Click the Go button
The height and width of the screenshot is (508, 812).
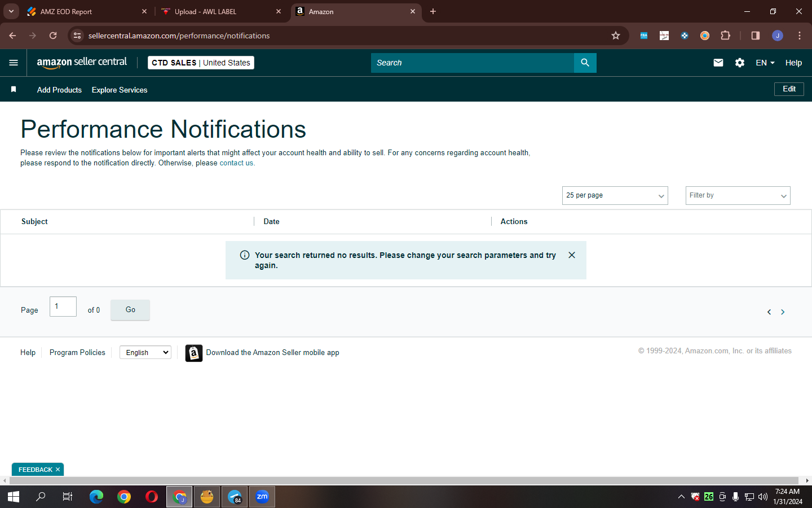point(130,310)
